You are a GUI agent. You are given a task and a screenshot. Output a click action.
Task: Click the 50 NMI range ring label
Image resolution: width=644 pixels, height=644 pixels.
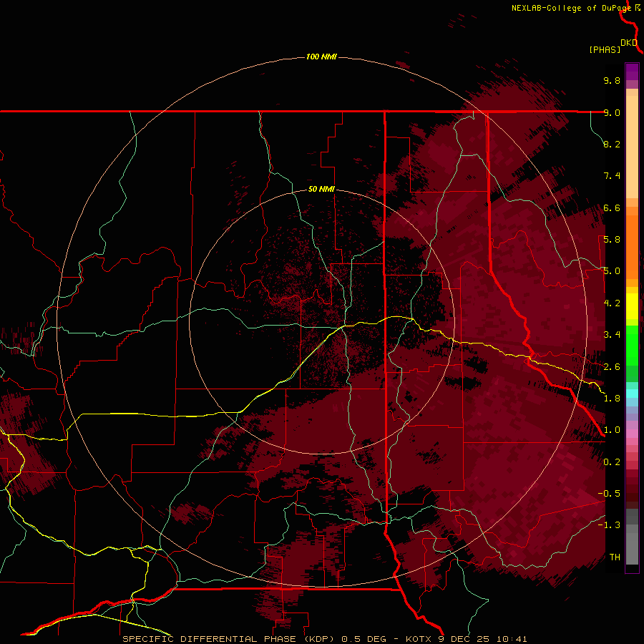pos(321,189)
